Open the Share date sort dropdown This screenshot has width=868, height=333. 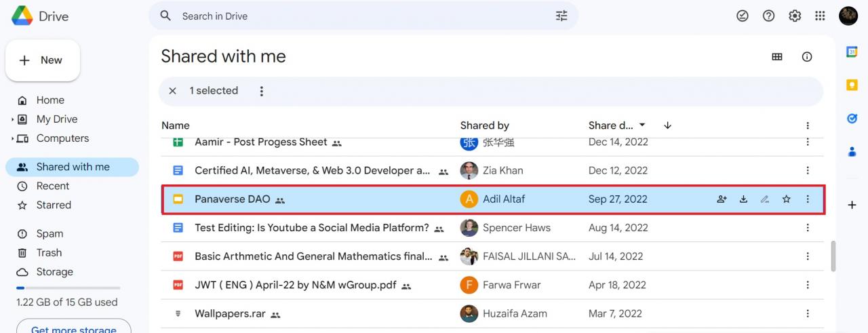617,125
